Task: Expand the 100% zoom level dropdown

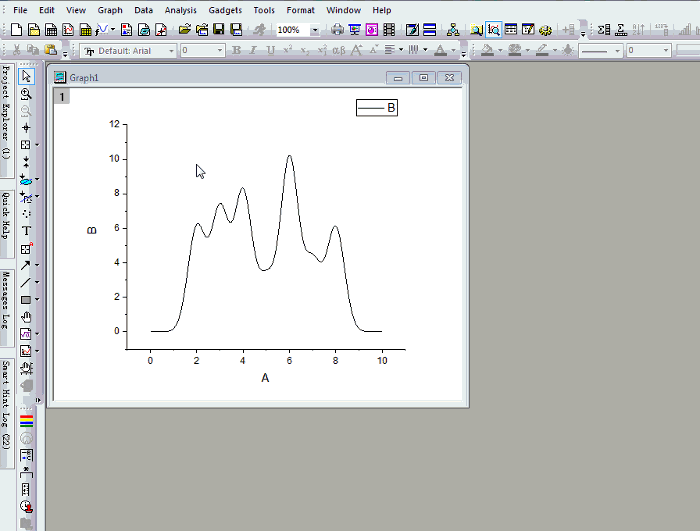Action: click(316, 30)
